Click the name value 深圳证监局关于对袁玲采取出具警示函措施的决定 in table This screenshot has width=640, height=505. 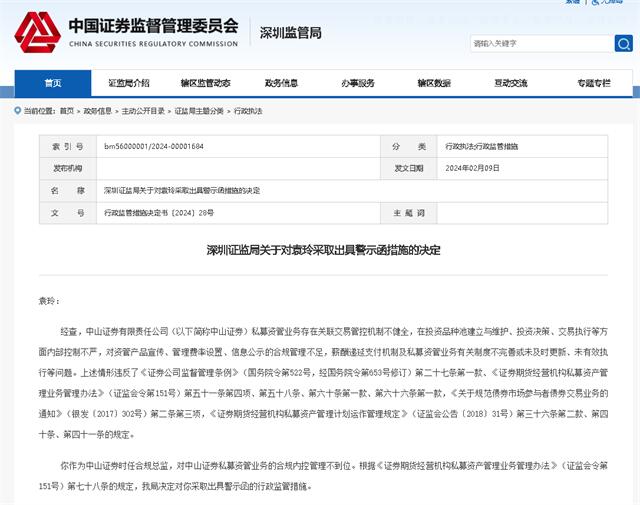coord(182,191)
